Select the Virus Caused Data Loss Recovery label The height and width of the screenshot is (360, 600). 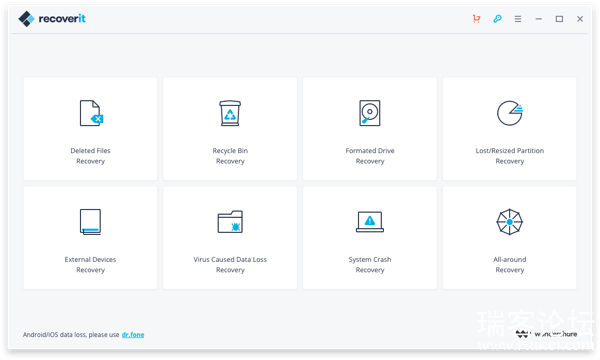(x=230, y=264)
